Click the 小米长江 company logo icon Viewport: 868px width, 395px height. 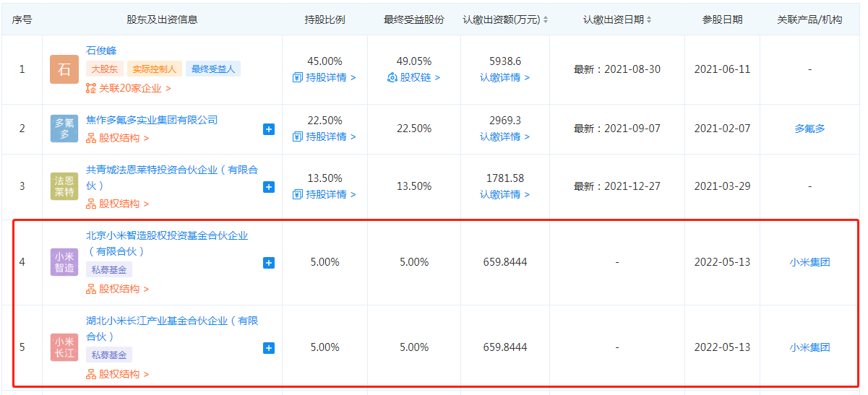pos(64,347)
